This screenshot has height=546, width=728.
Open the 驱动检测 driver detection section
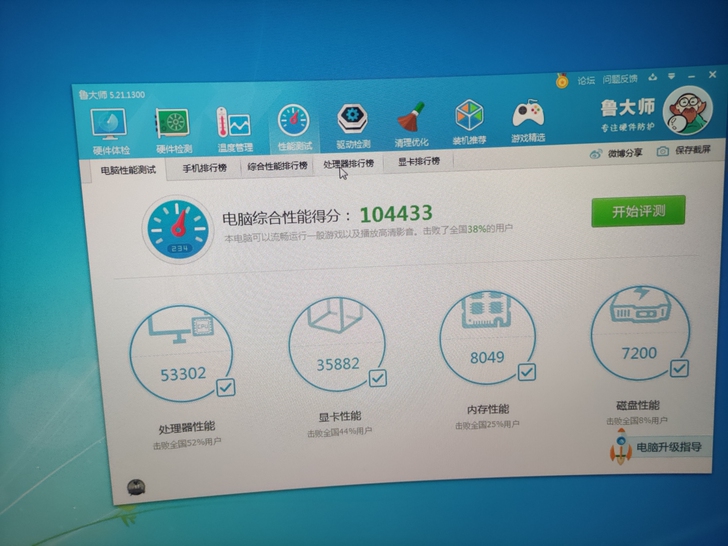coord(352,126)
